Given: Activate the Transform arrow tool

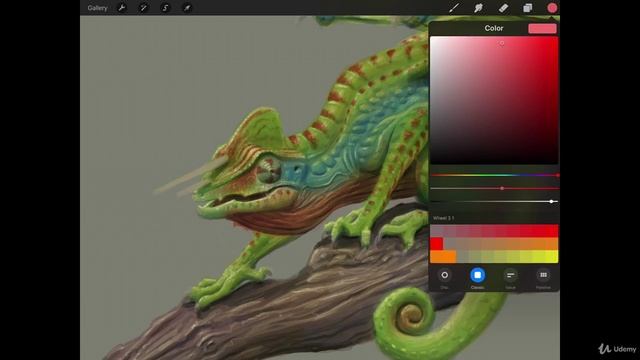Looking at the screenshot, I should pyautogui.click(x=187, y=8).
